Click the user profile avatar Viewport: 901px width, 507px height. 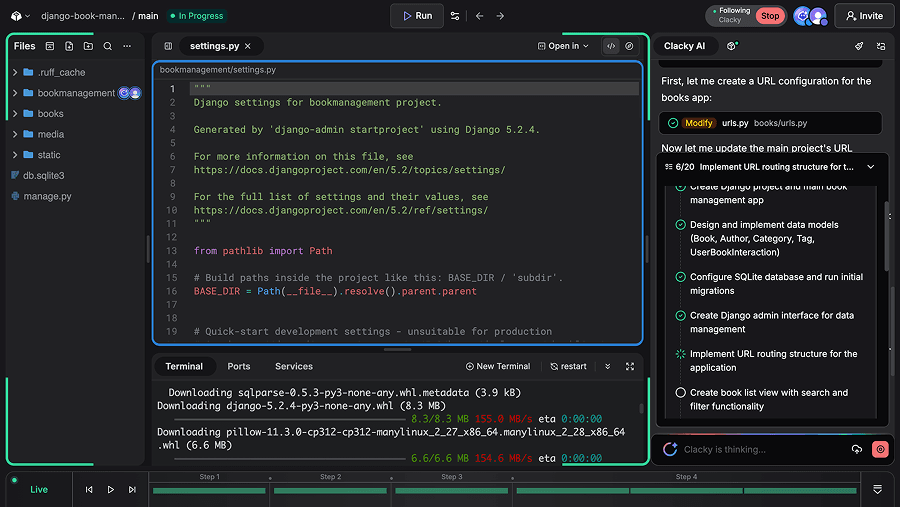(818, 16)
